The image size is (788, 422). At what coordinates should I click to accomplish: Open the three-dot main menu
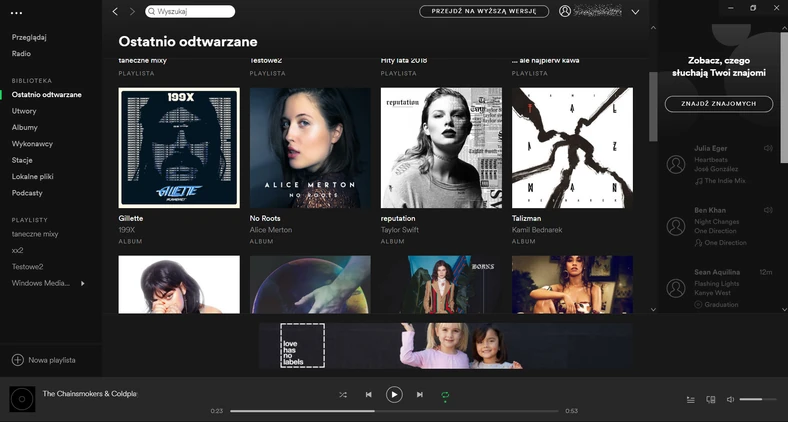tap(16, 13)
